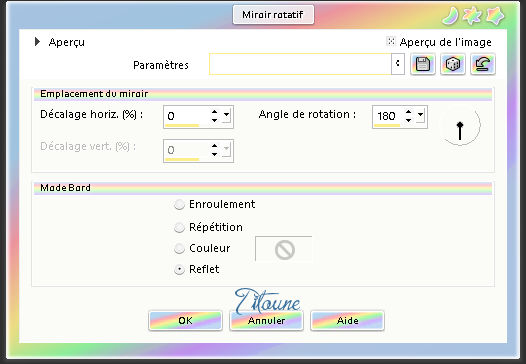Click the Miroir rotatif title label
The height and width of the screenshot is (364, 526).
(273, 15)
